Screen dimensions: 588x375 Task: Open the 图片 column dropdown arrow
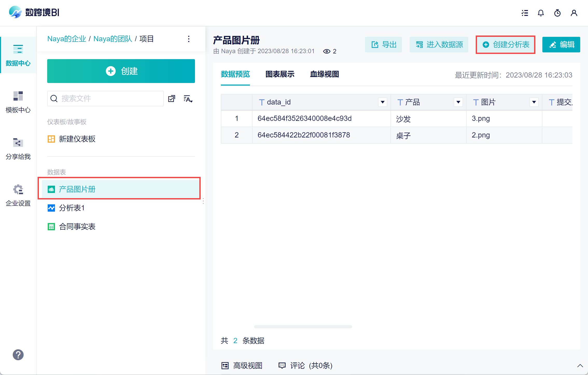534,102
